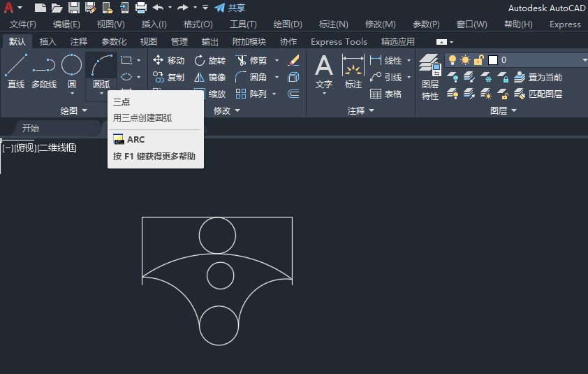Open the File (文件) menu
Screen dimensions: 588x374
click(x=22, y=24)
